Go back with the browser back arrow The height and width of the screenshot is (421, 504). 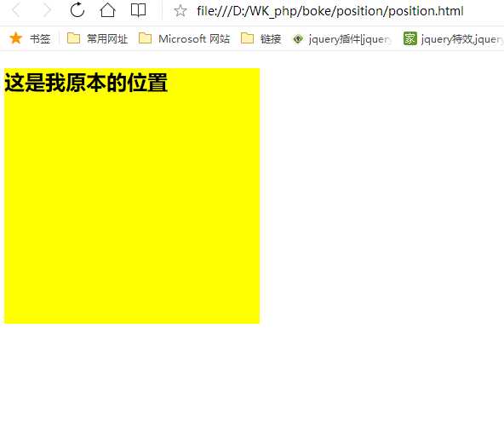click(15, 10)
